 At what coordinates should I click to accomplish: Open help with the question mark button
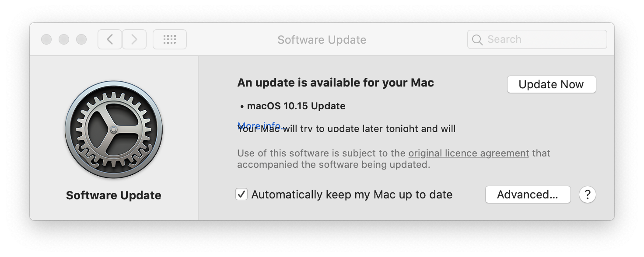[x=587, y=194]
